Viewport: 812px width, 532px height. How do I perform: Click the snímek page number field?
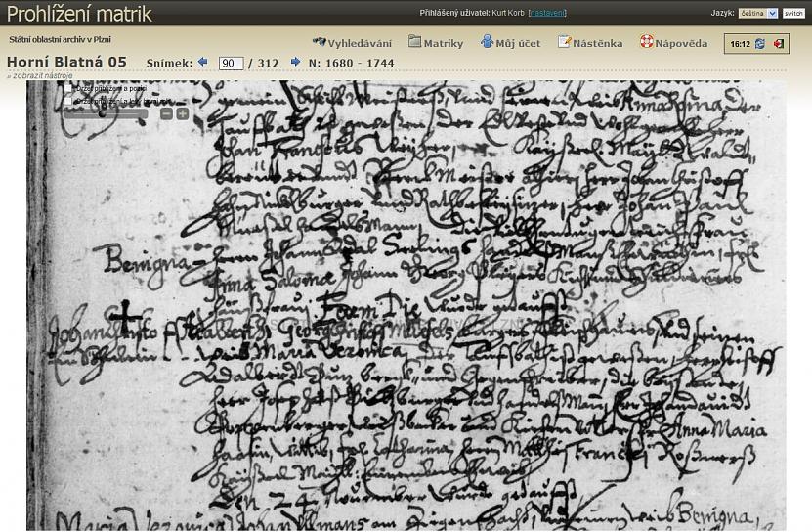tap(231, 63)
